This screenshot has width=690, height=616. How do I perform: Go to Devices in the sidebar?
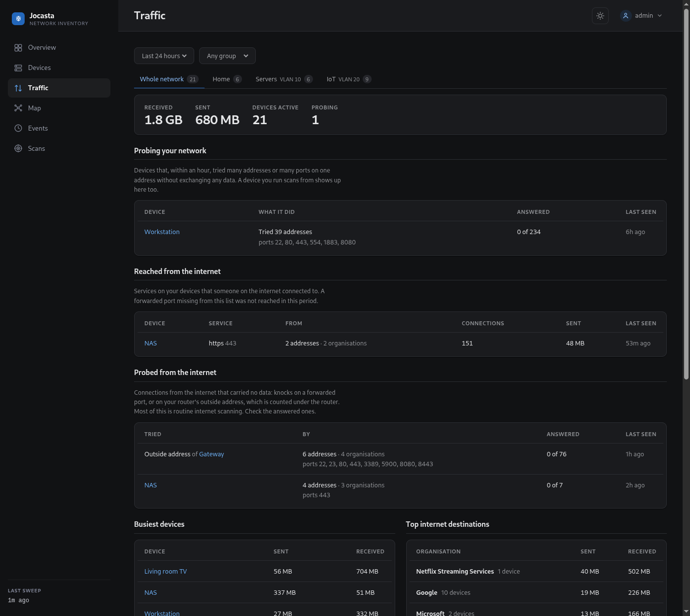click(59, 68)
